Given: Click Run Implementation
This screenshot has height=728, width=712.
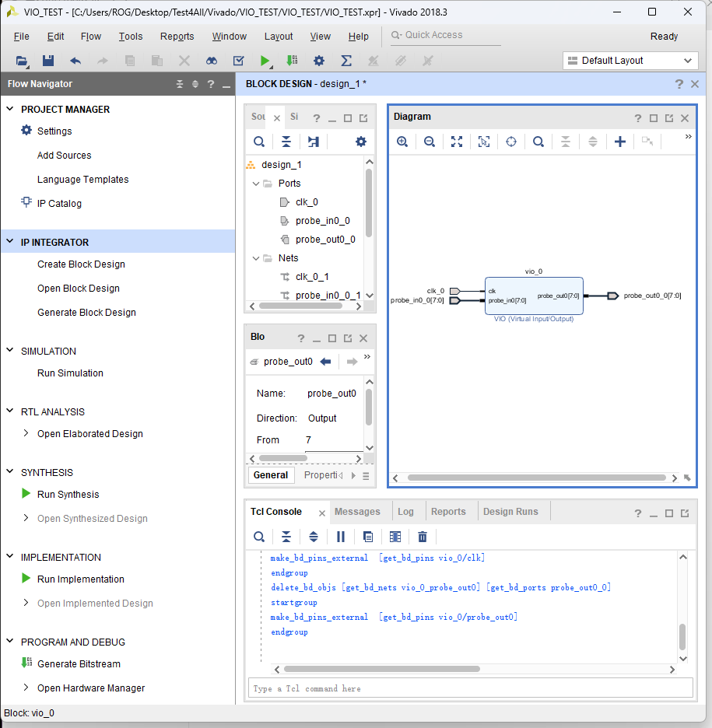Looking at the screenshot, I should point(81,579).
